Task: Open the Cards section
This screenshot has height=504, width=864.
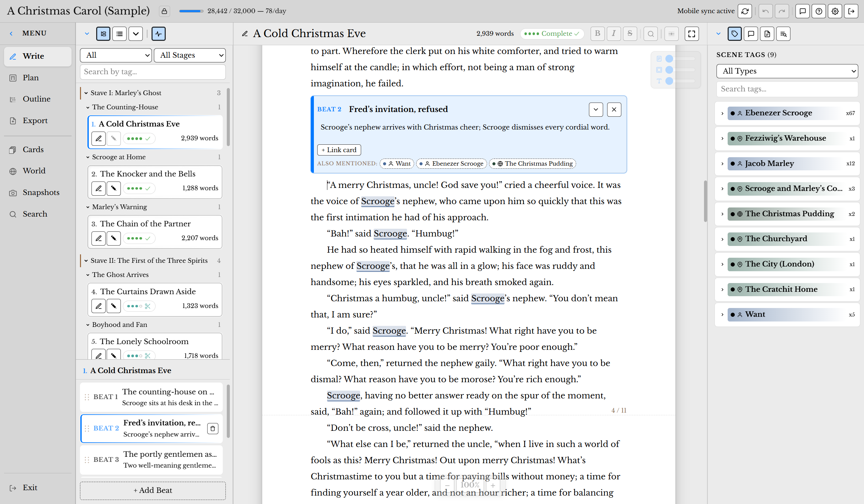Action: [38, 150]
